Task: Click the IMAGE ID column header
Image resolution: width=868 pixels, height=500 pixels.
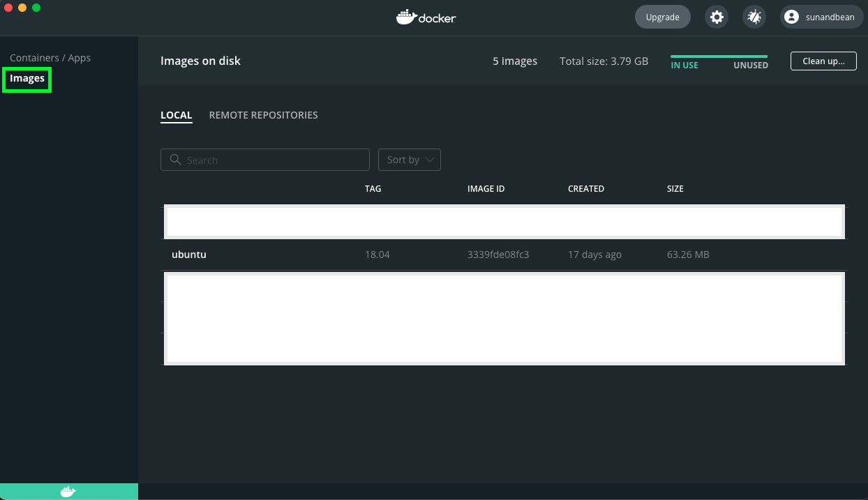Action: coord(486,189)
